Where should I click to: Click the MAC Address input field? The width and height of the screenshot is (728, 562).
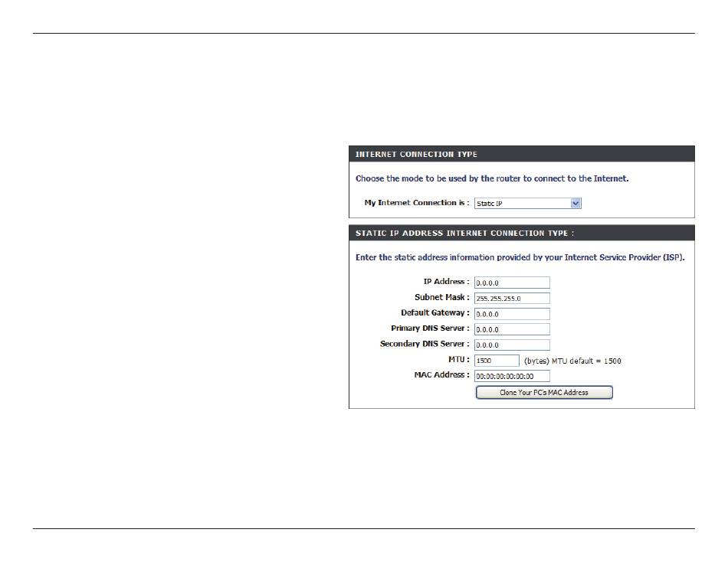[x=511, y=376]
